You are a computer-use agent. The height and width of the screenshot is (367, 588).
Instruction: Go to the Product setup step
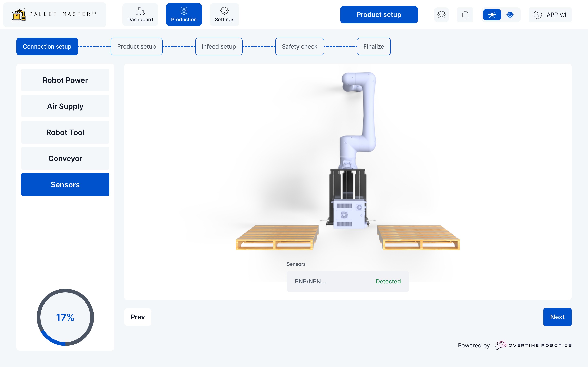136,47
